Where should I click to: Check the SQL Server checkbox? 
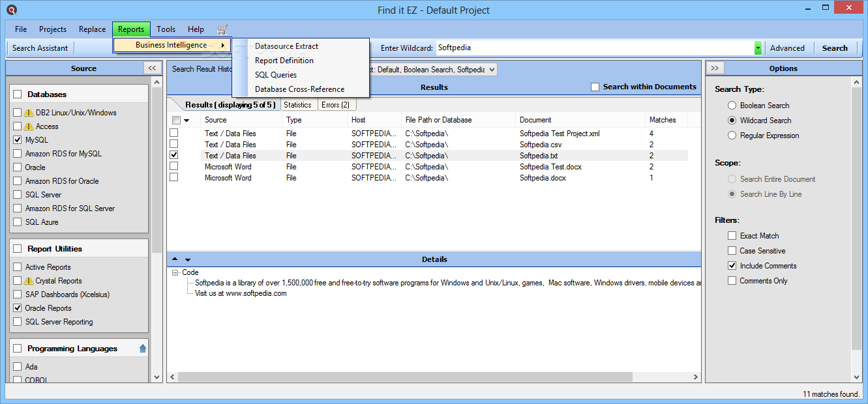pyautogui.click(x=18, y=195)
